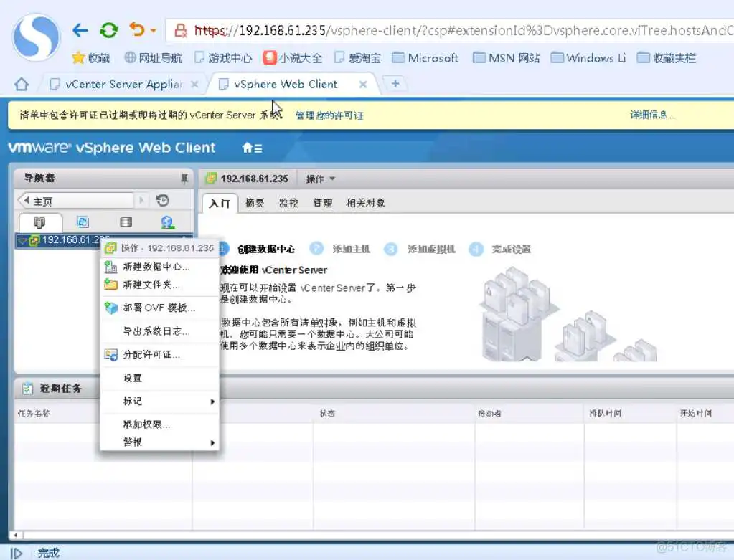Click the 管理您的许可证 link
This screenshot has height=560, width=734.
[329, 115]
